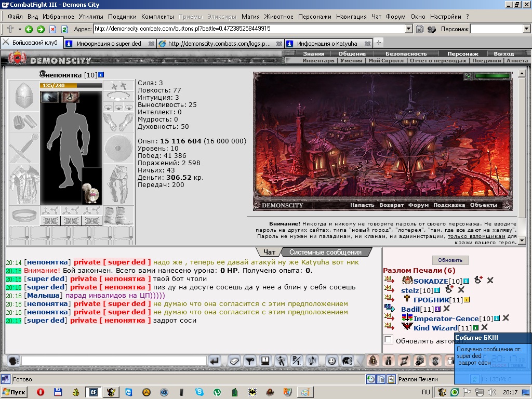Open the Файл menu
This screenshot has width=532, height=399.
(15, 17)
